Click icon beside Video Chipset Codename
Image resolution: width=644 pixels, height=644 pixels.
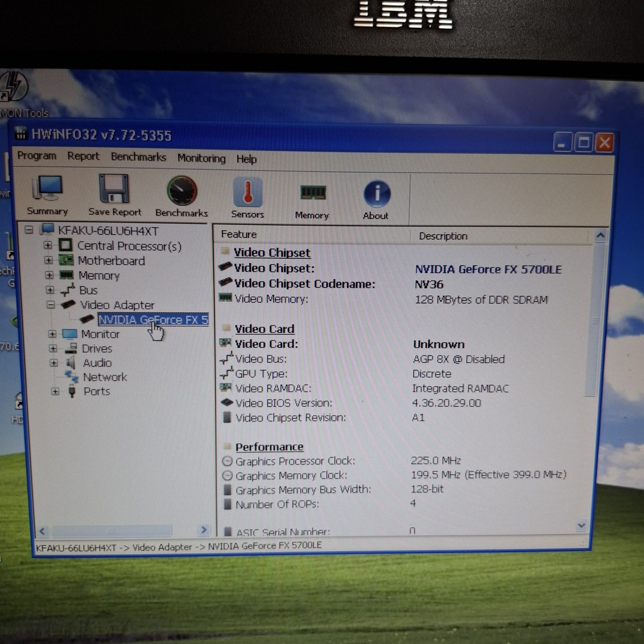[225, 282]
